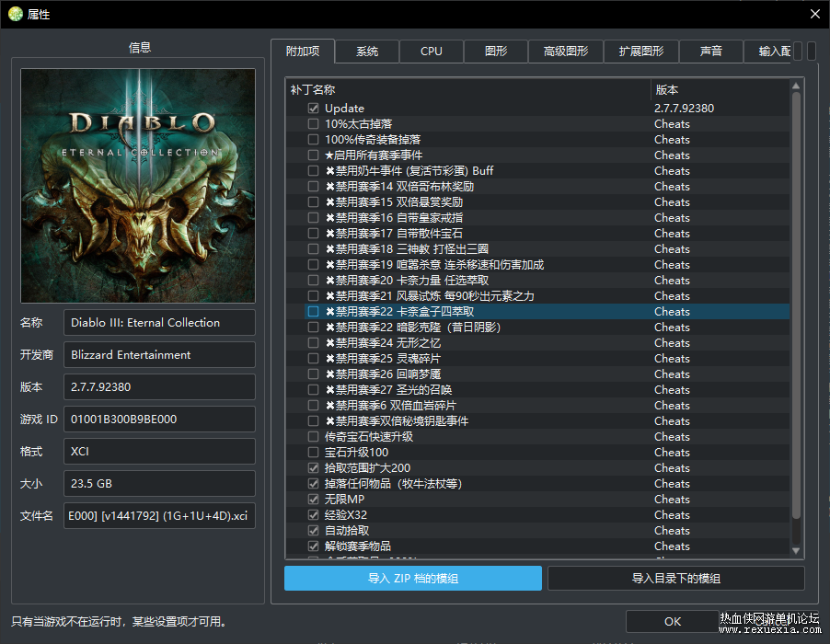Screen dimensions: 830x644
Task: Uncheck the 自动拾取 cheat
Action: [314, 530]
